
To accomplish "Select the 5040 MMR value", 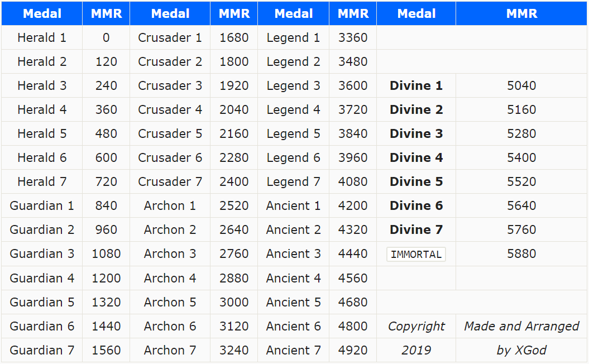I will [521, 86].
